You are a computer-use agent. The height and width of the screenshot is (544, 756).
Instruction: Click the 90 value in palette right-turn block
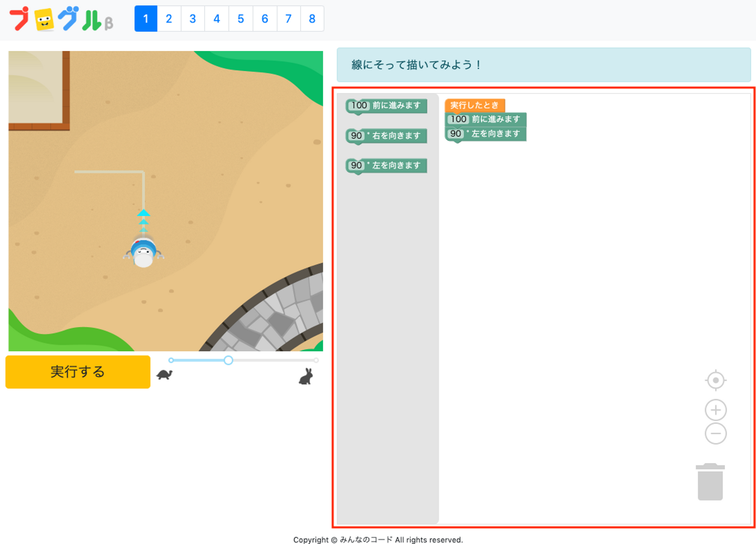(356, 135)
